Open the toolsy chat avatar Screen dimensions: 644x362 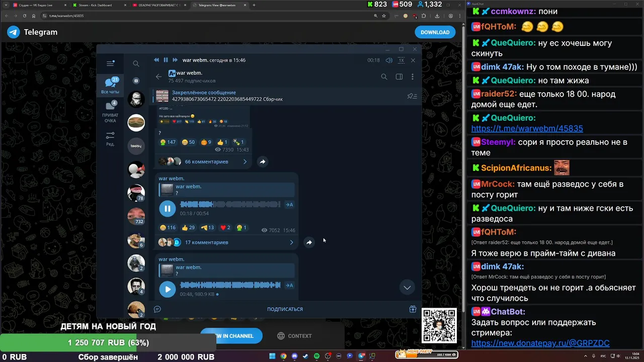coord(136,146)
